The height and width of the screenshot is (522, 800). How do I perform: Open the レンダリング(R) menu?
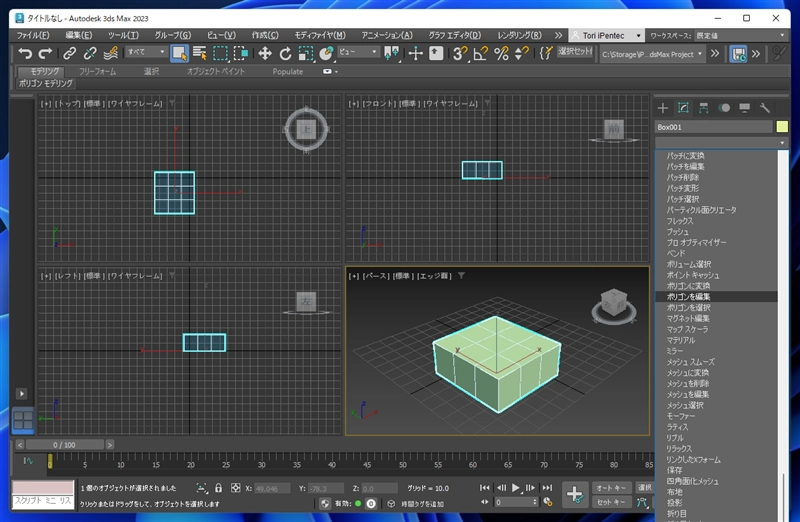click(519, 35)
